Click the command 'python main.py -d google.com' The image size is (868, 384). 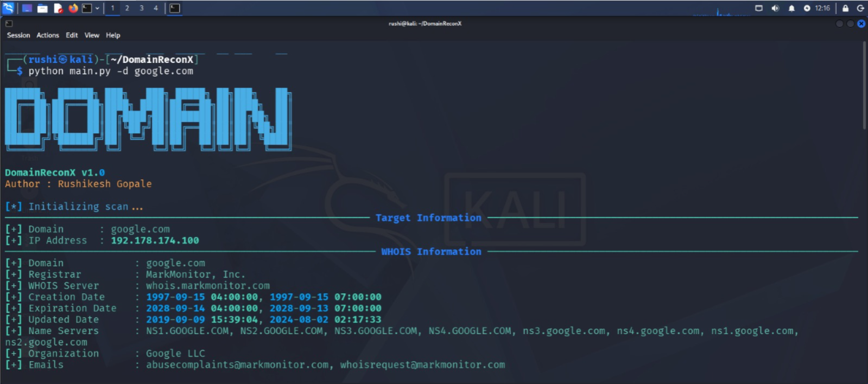point(111,71)
